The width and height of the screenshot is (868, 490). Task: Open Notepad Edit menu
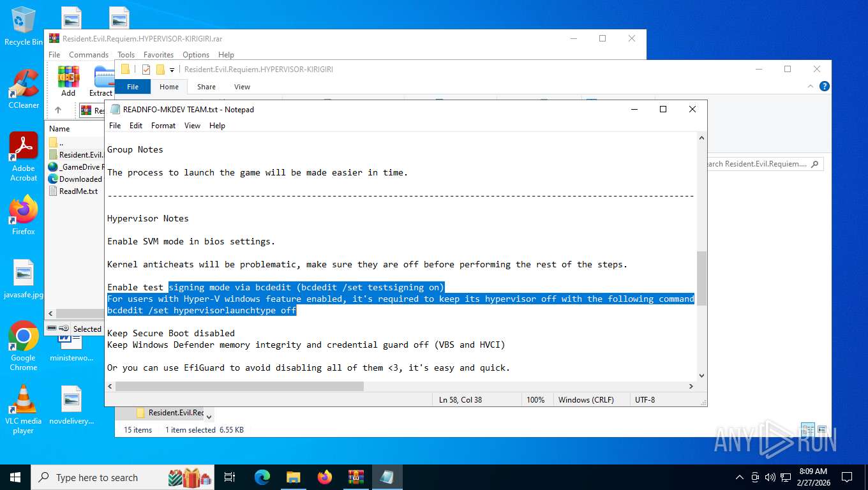tap(136, 126)
